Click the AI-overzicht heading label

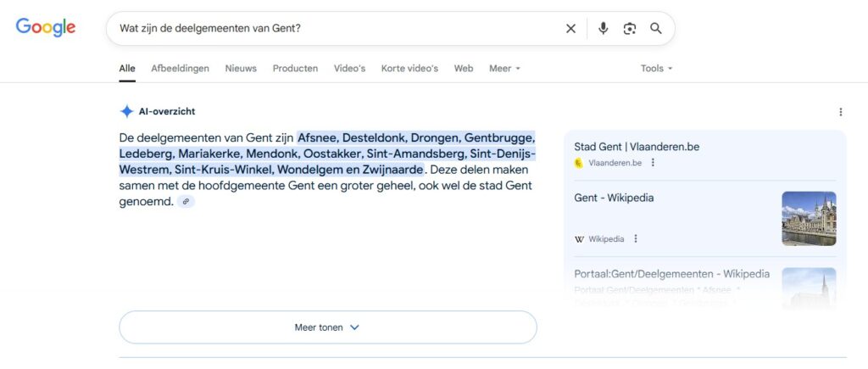coord(167,111)
